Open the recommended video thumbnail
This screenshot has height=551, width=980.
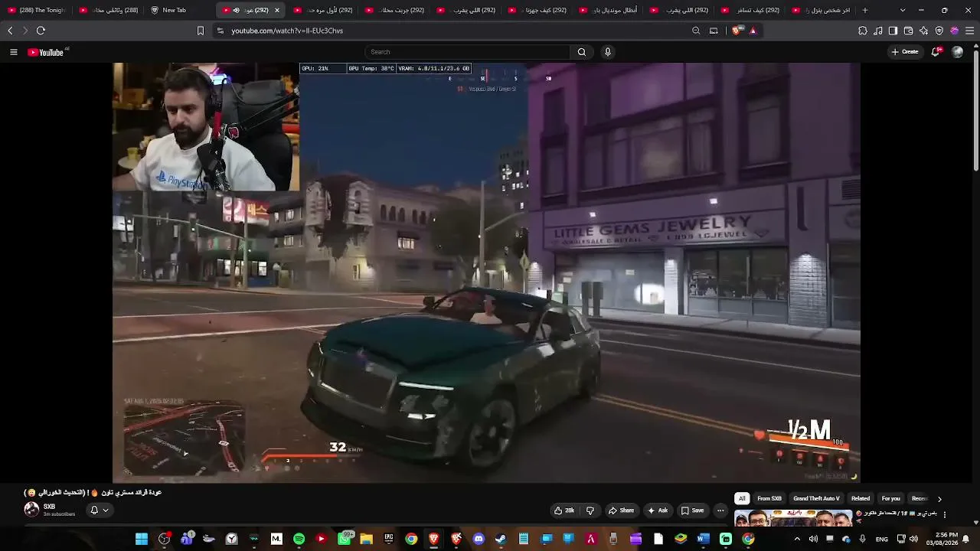coord(793,518)
